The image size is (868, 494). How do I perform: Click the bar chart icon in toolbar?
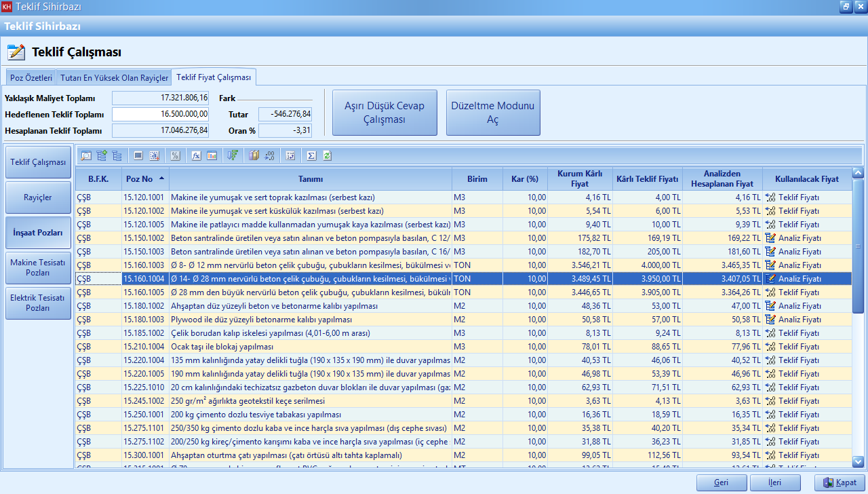[x=212, y=155]
